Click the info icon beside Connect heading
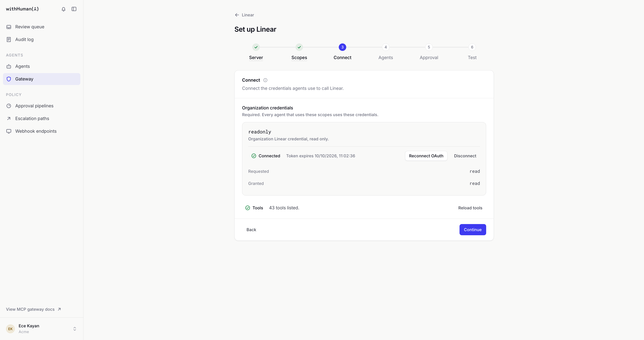644x340 pixels. 265,80
